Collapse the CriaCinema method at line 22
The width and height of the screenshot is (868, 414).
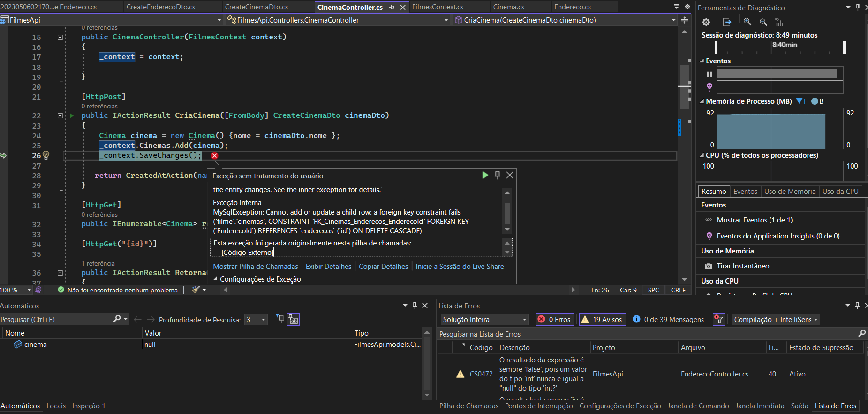[x=60, y=115]
